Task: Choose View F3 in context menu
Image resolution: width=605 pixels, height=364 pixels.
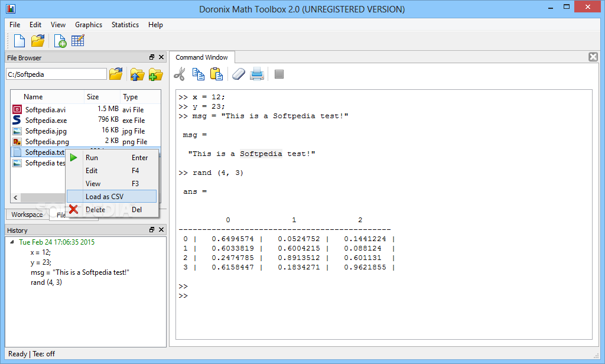Action: click(112, 184)
